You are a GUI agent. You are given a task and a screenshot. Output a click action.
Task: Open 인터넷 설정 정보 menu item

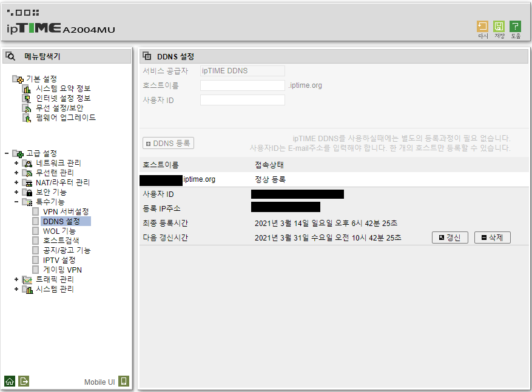pyautogui.click(x=63, y=98)
